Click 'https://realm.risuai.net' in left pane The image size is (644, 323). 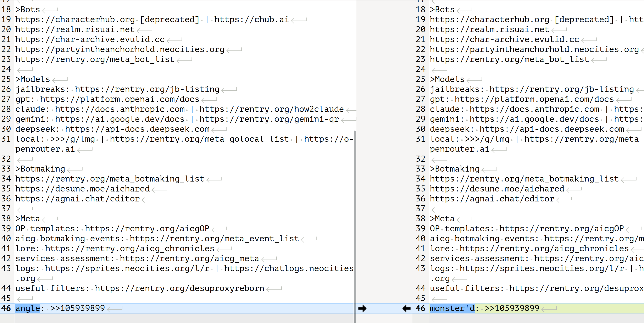75,29
